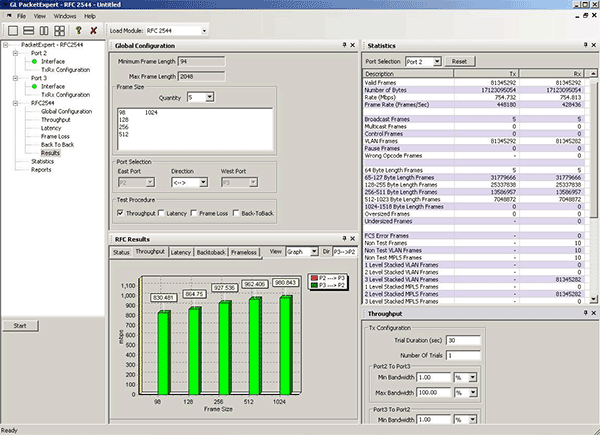Click the Number Of Trials input field

tap(463, 355)
